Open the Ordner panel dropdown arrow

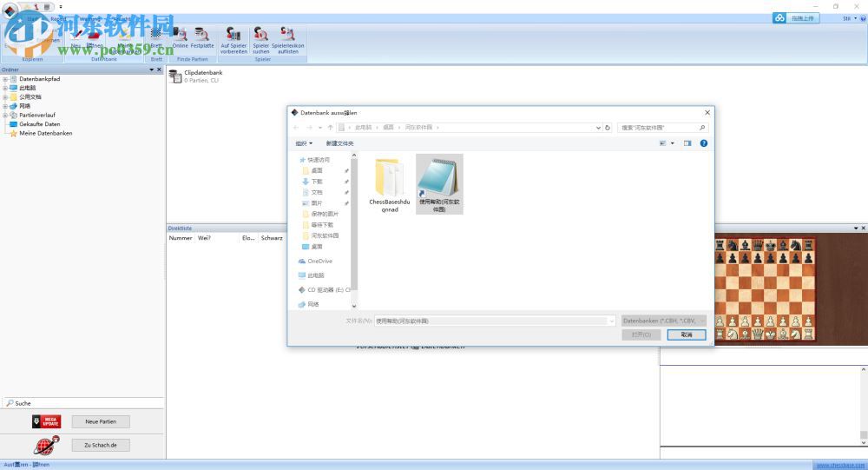(151, 70)
